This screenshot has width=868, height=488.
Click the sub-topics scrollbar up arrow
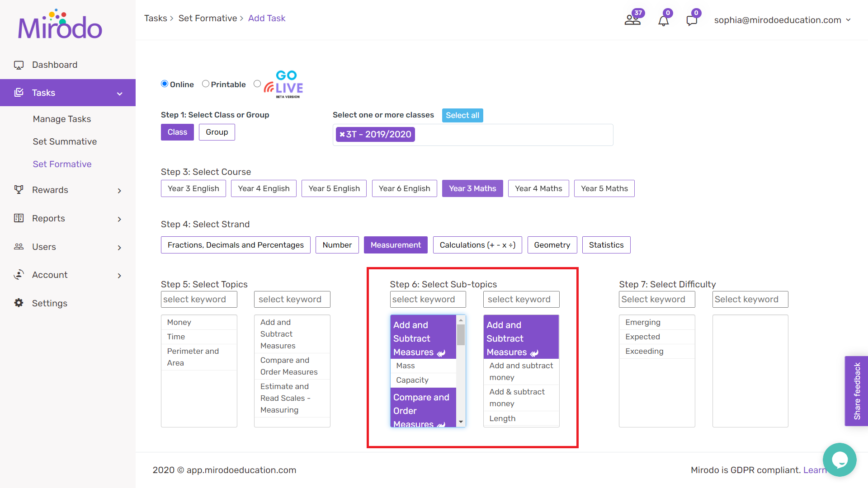pos(461,320)
